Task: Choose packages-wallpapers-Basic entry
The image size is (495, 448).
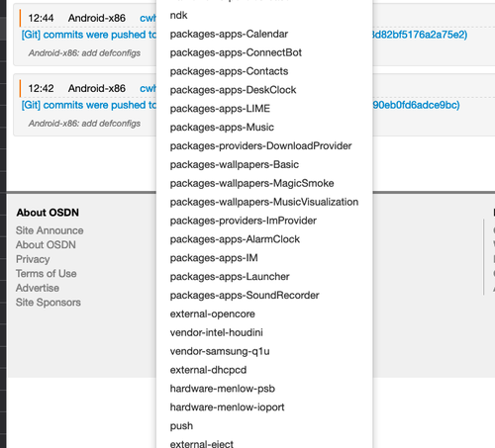Action: point(264,164)
